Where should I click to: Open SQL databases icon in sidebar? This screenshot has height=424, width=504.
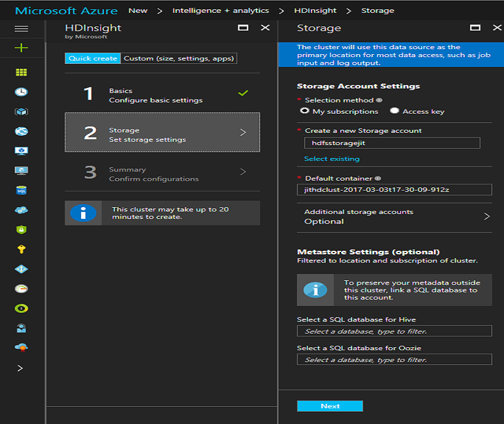22,190
